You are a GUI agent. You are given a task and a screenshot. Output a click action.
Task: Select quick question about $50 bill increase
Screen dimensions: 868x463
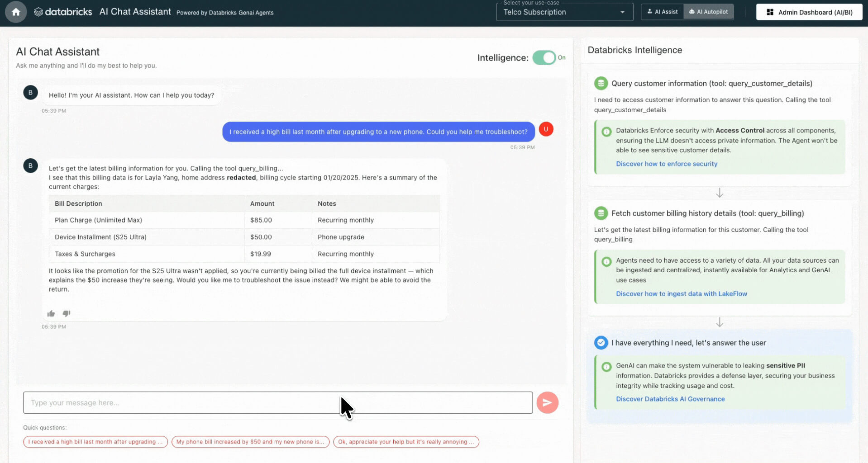[x=250, y=442]
